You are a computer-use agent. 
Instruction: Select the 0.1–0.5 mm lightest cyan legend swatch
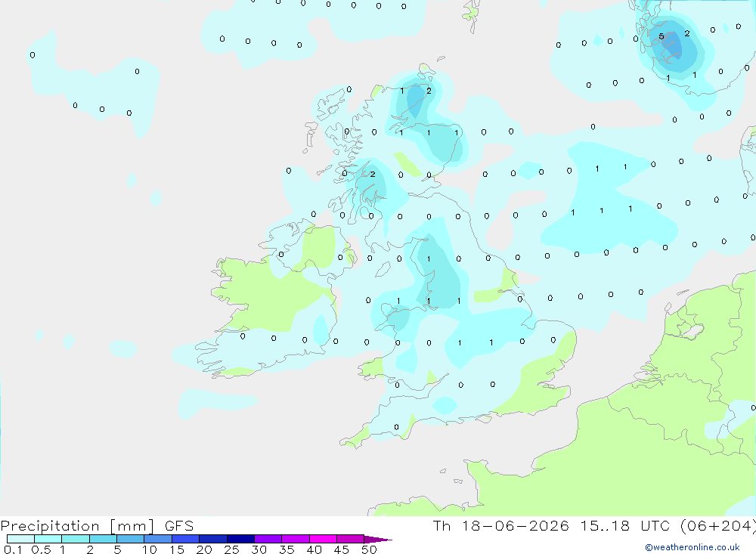pyautogui.click(x=20, y=539)
